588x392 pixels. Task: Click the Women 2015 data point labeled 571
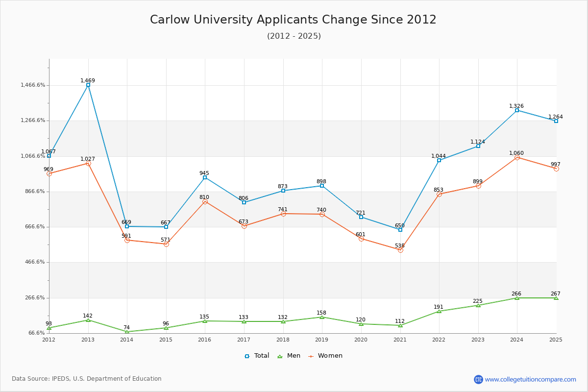(x=166, y=244)
